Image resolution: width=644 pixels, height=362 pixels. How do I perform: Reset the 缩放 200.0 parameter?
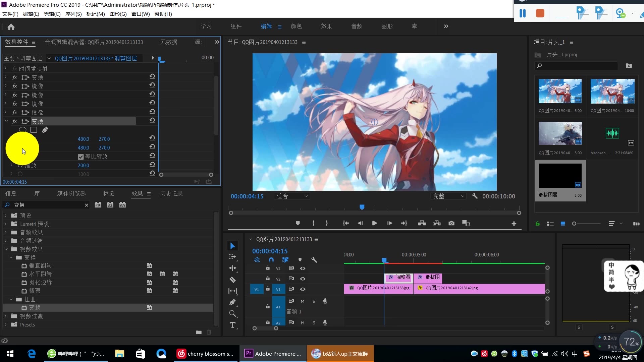152,164
